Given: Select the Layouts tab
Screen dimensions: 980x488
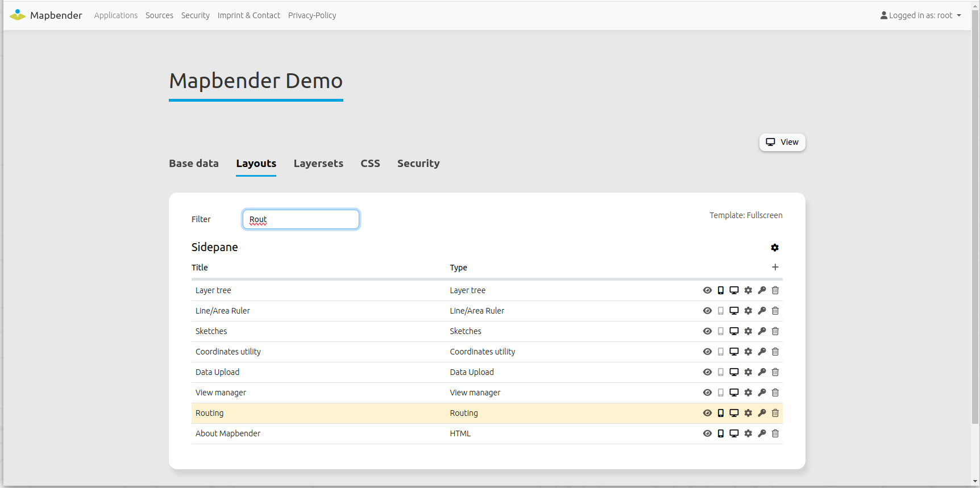Looking at the screenshot, I should [256, 164].
